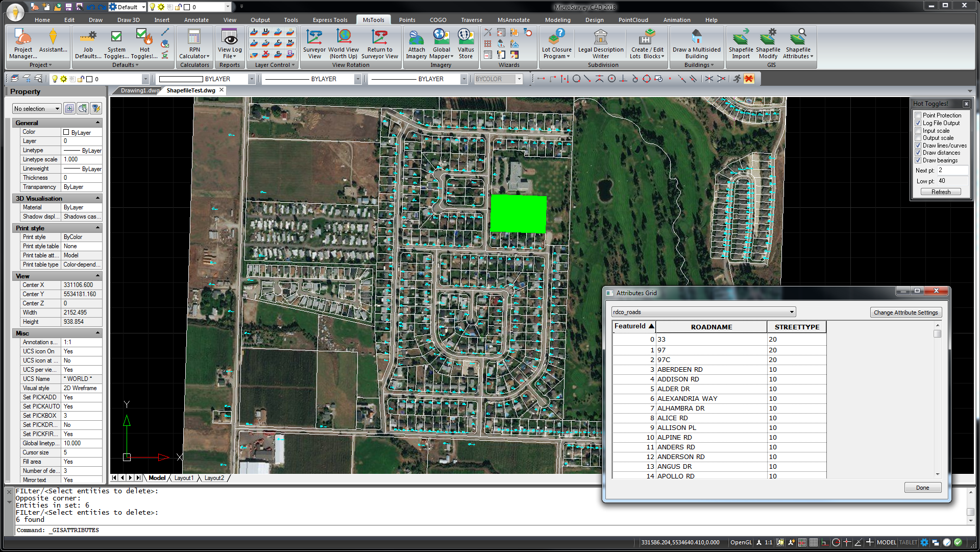
Task: Click the Return to Surveyor View icon
Action: click(x=380, y=43)
